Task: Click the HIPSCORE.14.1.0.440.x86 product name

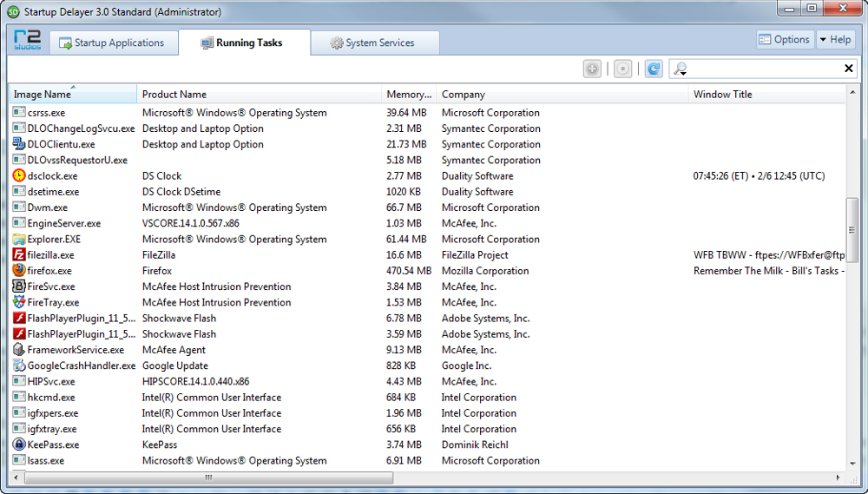Action: click(195, 382)
